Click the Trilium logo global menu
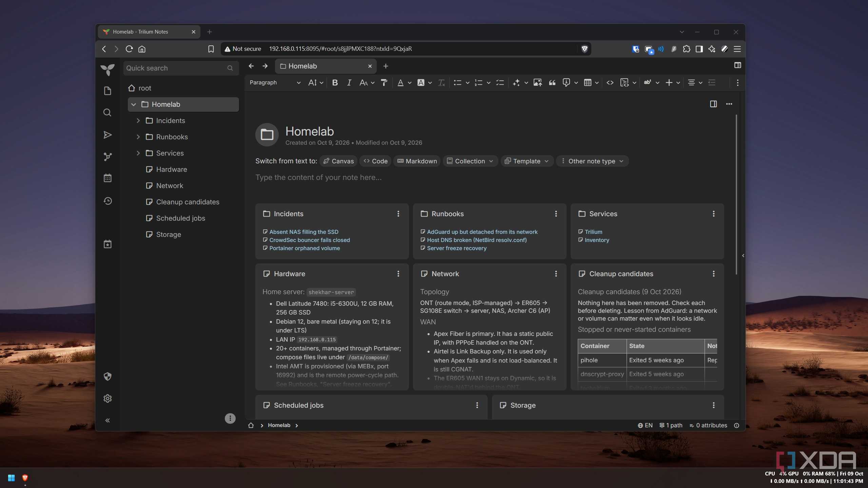This screenshot has width=868, height=488. (x=107, y=69)
